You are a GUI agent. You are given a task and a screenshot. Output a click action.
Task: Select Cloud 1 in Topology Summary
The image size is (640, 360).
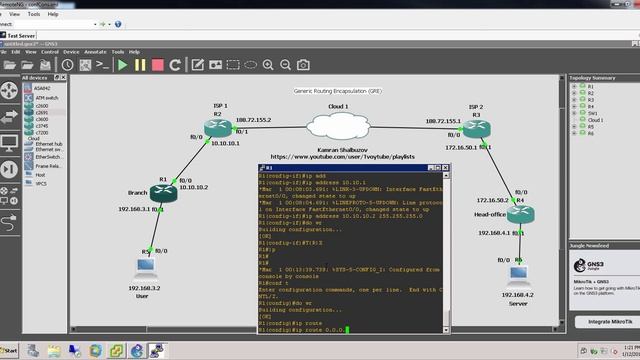click(x=595, y=120)
